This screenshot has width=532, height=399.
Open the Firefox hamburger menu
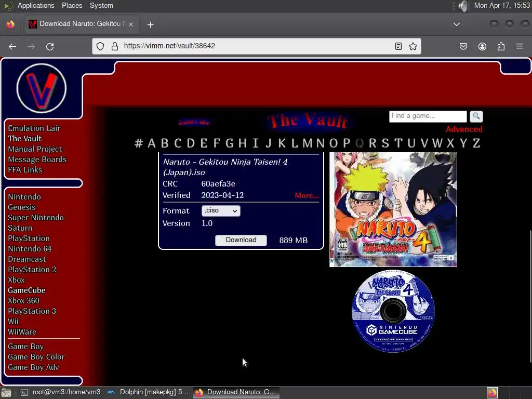point(520,46)
